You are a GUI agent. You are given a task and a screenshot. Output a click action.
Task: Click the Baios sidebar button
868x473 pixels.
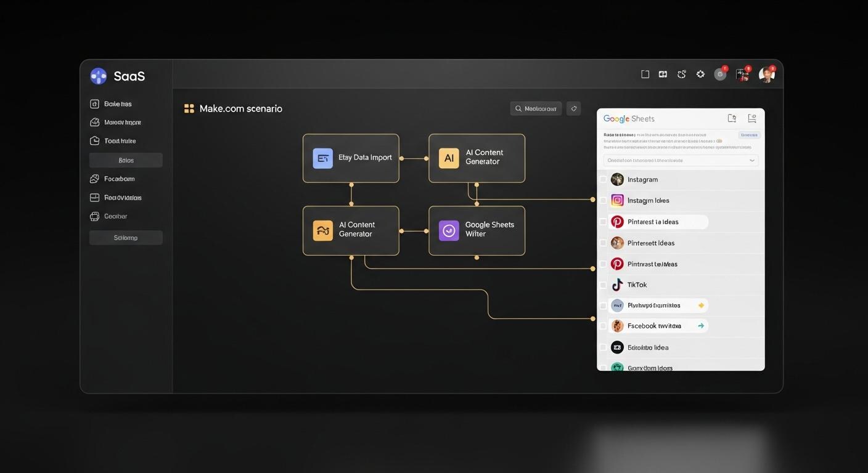pos(126,160)
